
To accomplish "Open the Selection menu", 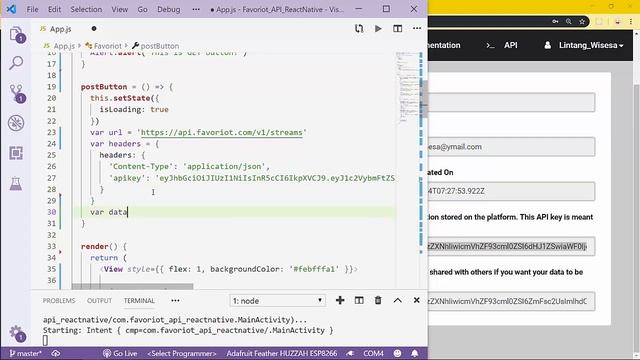I will point(86,9).
